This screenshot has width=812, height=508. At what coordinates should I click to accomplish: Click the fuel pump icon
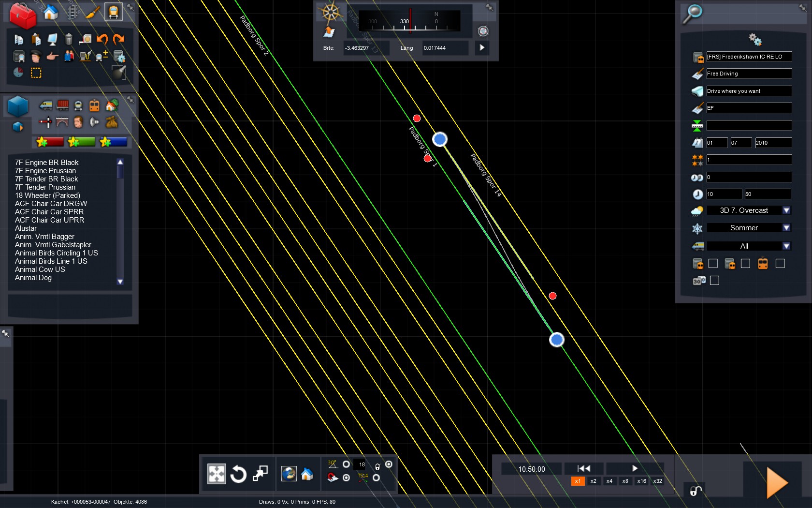click(x=85, y=56)
